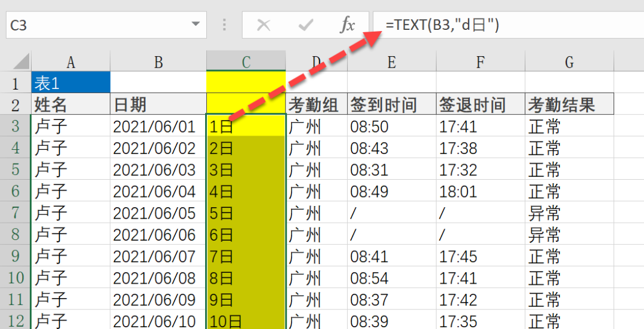Select the check-out time 17:32
644x329 pixels.
click(481, 169)
